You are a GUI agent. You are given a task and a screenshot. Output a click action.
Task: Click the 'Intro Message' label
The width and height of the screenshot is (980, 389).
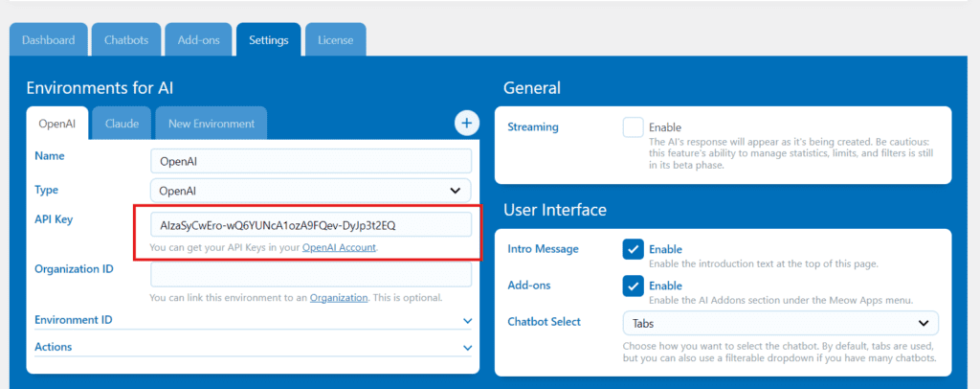coord(544,249)
